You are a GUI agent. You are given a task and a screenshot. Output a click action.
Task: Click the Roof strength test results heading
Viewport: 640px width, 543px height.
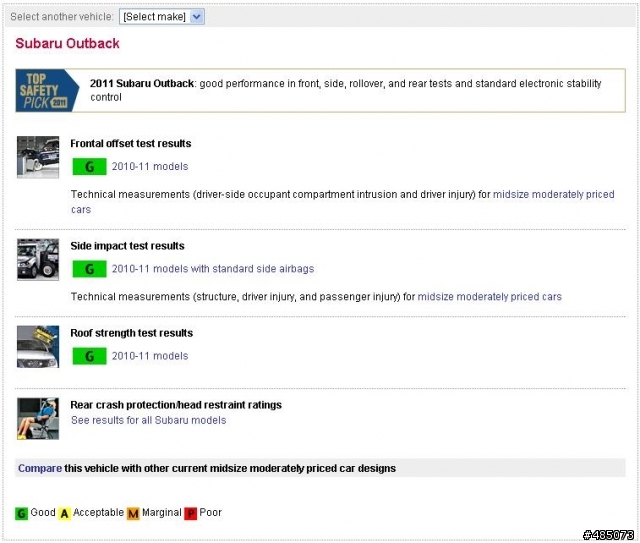click(131, 333)
